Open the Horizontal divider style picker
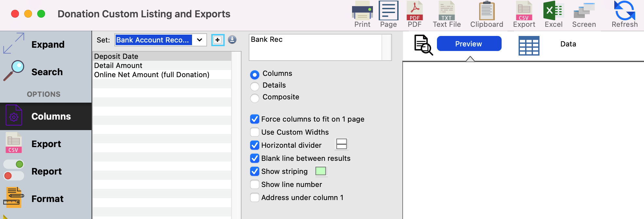Viewport: 644px width, 219px height. click(x=342, y=144)
